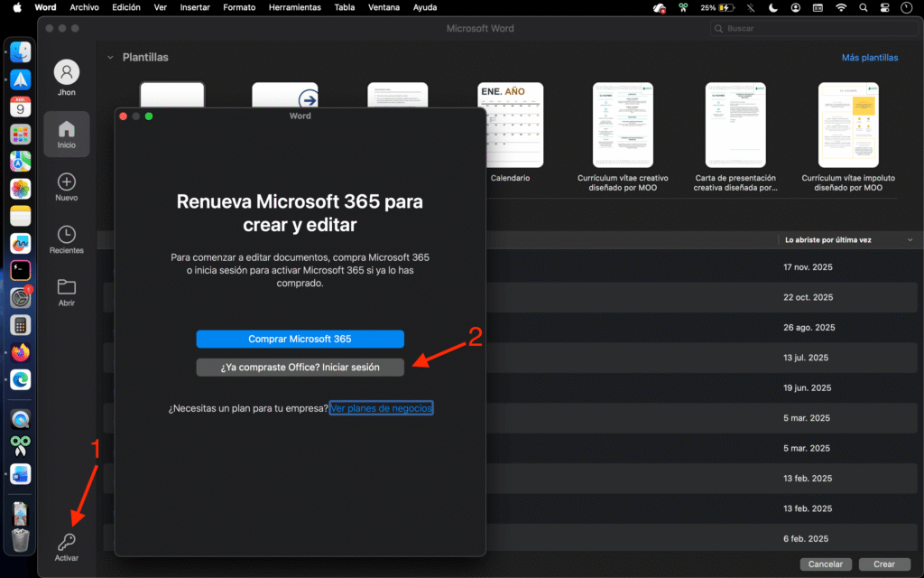This screenshot has width=924, height=578.
Task: Follow the 'Ver planes de negocios' link
Action: tap(381, 408)
